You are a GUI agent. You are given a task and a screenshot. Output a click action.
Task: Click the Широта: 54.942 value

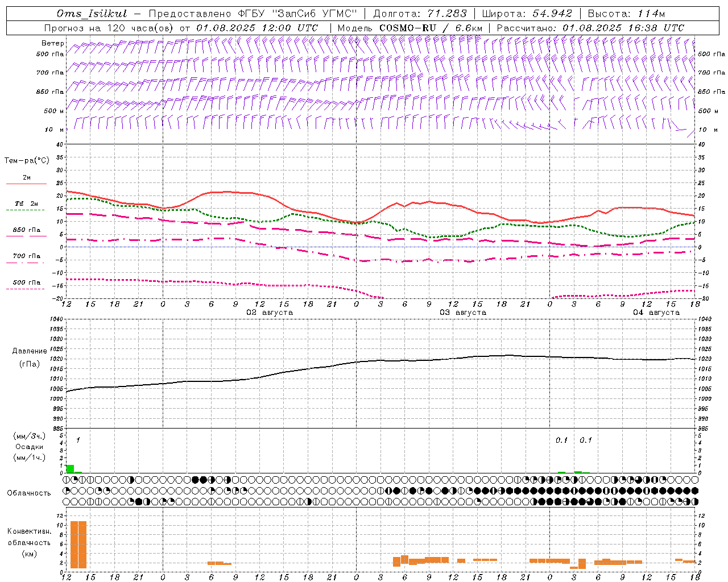pyautogui.click(x=527, y=14)
